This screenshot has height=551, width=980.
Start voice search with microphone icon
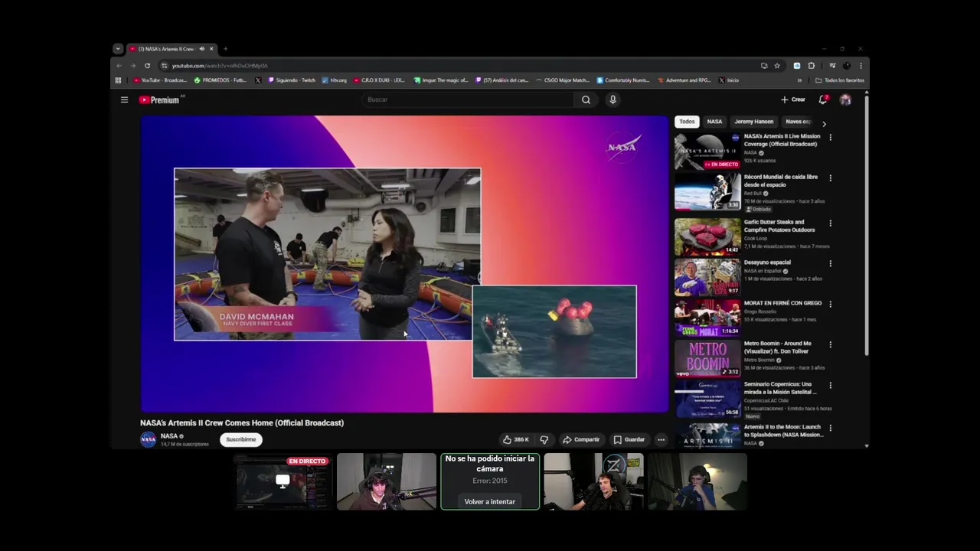click(612, 99)
